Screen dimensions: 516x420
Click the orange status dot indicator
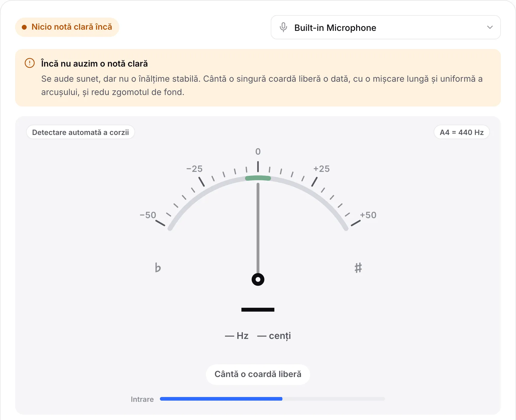coord(24,27)
